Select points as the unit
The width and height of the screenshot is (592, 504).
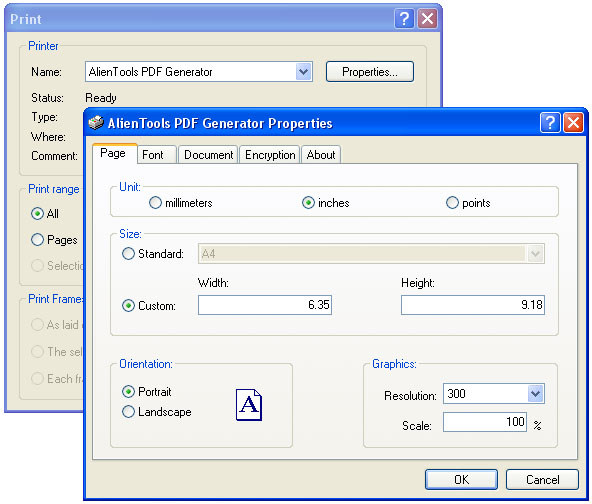coord(452,203)
